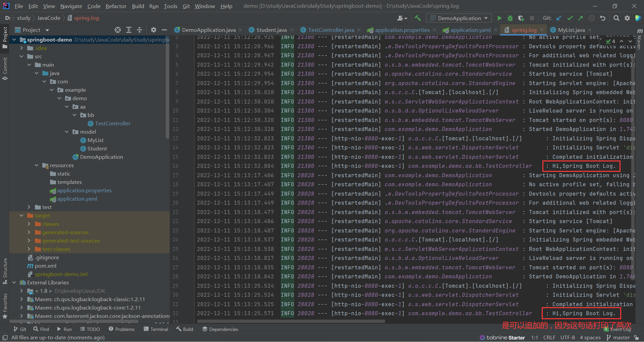Viewport: 644px width, 342px height.
Task: Open Search Everywhere magnifier icon
Action: point(616,18)
